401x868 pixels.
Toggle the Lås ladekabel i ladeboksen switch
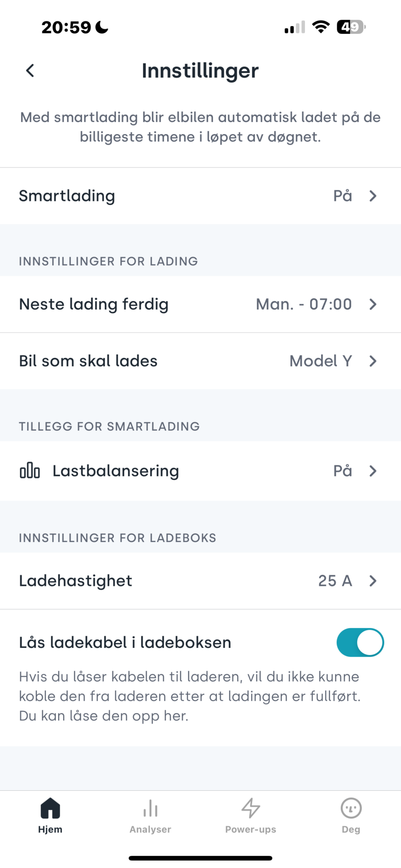[360, 642]
